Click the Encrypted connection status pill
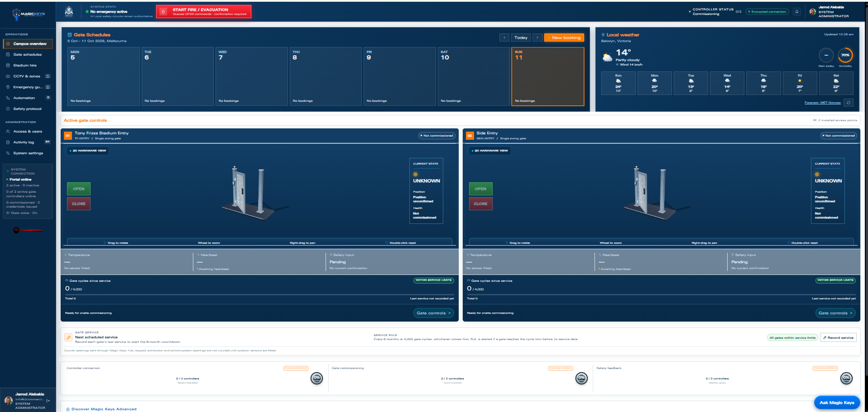This screenshot has width=868, height=412. tap(767, 12)
